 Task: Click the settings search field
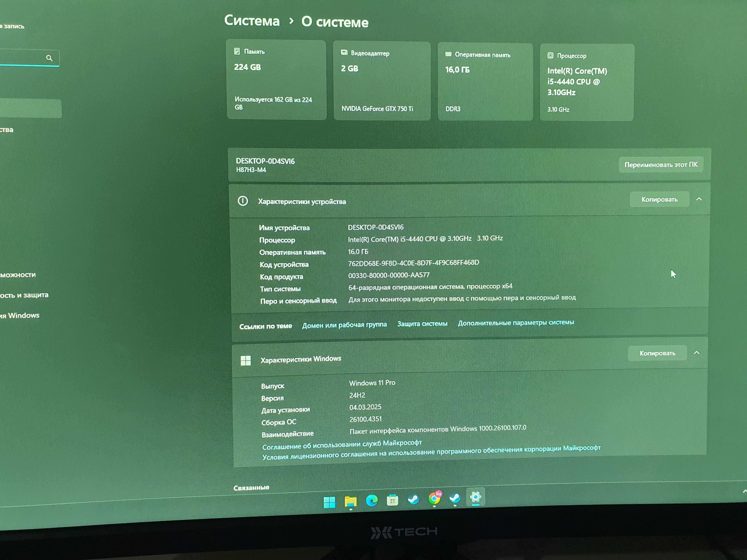tap(30, 58)
